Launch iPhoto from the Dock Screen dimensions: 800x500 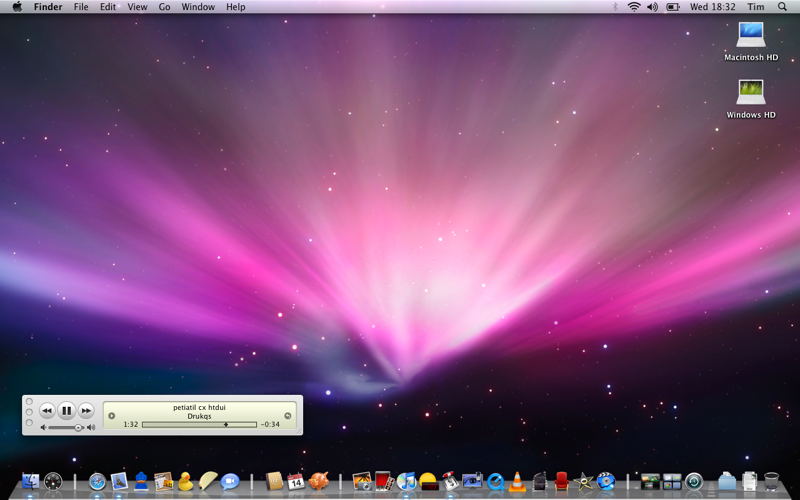click(x=362, y=481)
